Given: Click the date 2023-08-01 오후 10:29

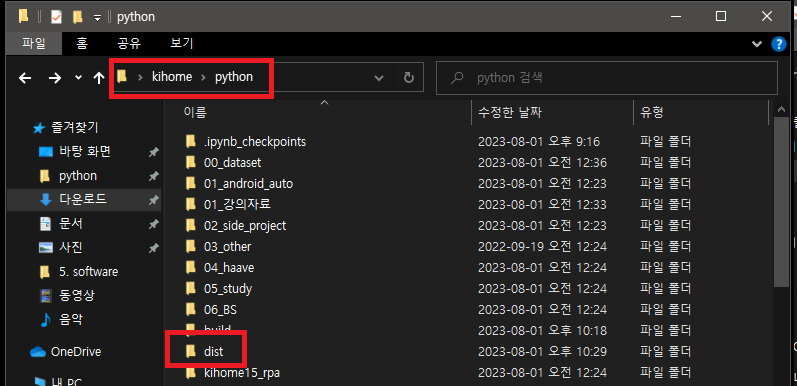Looking at the screenshot, I should pos(542,351).
